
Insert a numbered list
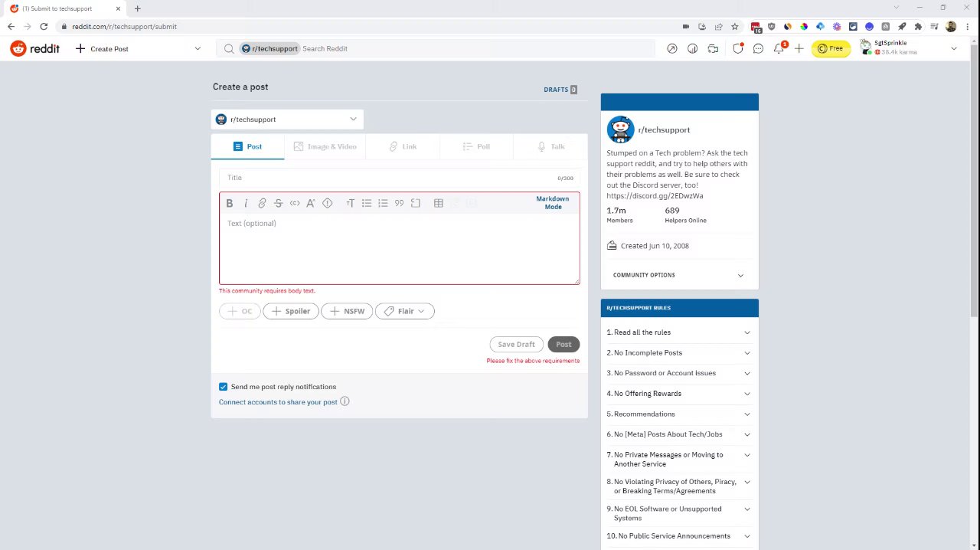[x=383, y=203]
